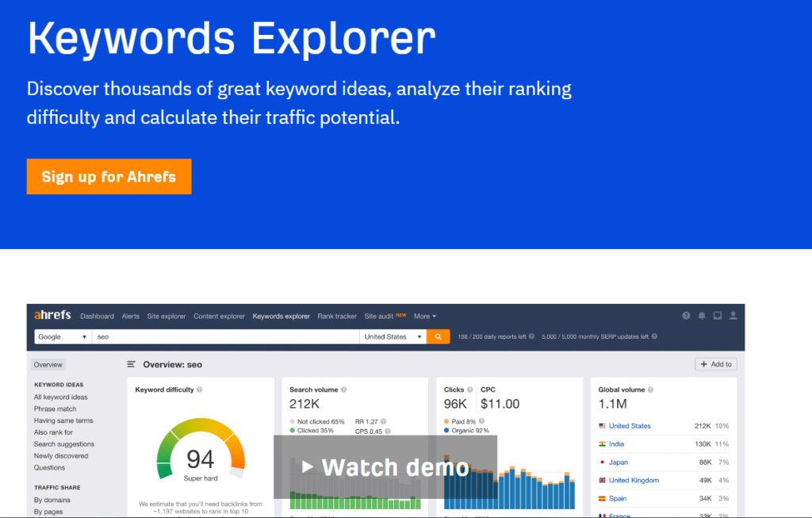Click the info icon next to Global volume
Image resolution: width=812 pixels, height=518 pixels.
coord(650,389)
